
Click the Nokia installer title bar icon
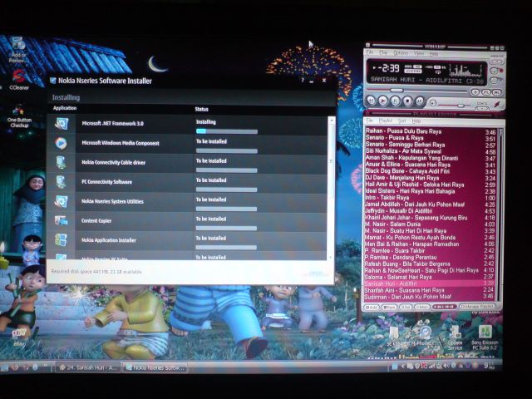[x=53, y=81]
